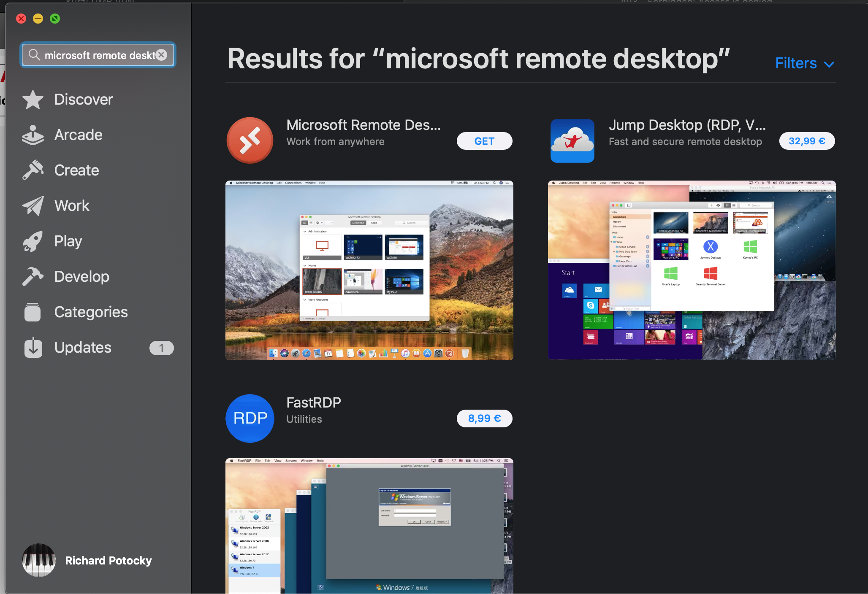Switch to Create section
This screenshot has height=594, width=868.
tap(76, 170)
